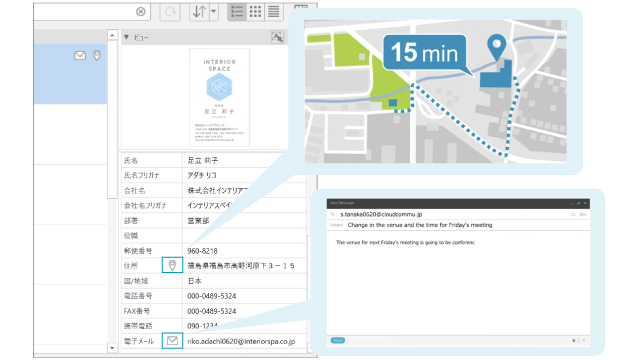The width and height of the screenshot is (640, 360).
Task: Click the subject line of the New Message
Action: tap(420, 225)
